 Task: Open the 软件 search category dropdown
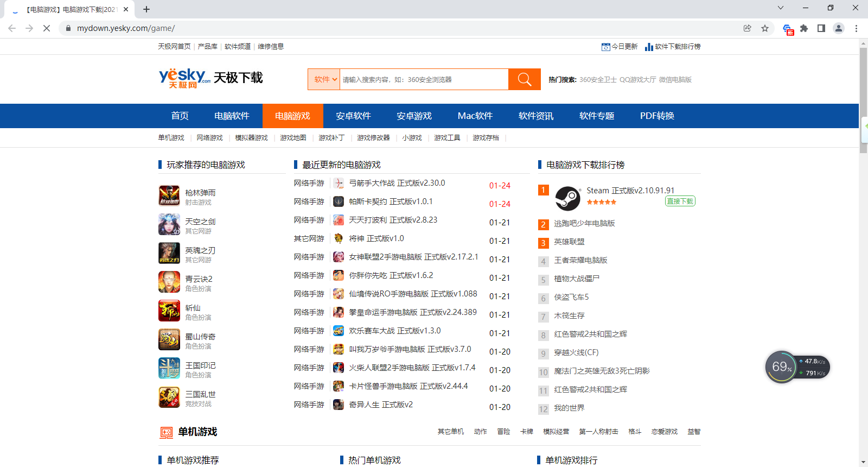pos(324,79)
